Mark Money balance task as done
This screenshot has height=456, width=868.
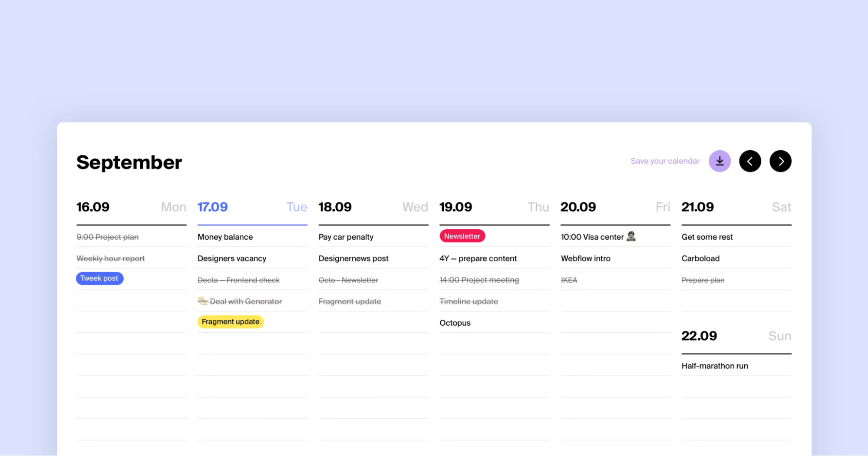pos(225,237)
